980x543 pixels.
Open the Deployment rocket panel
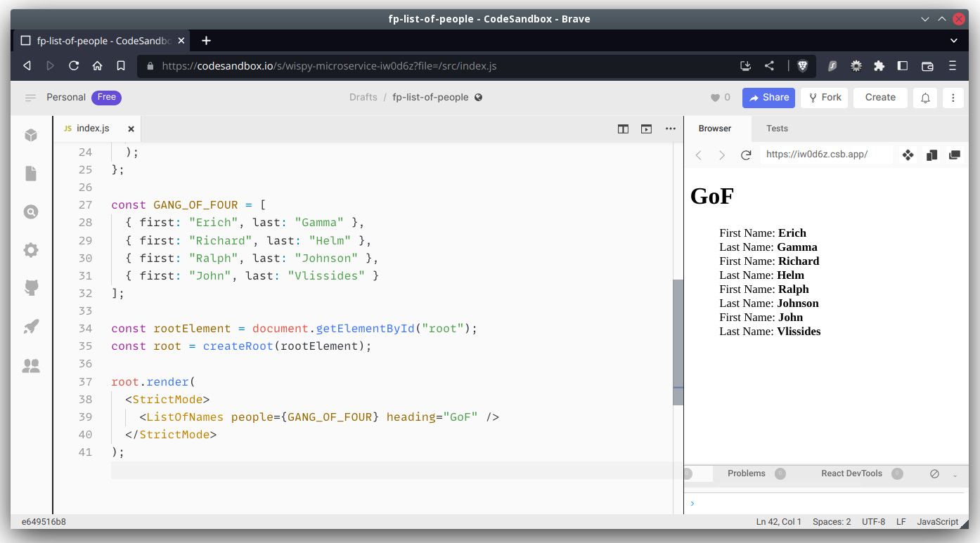[x=30, y=326]
